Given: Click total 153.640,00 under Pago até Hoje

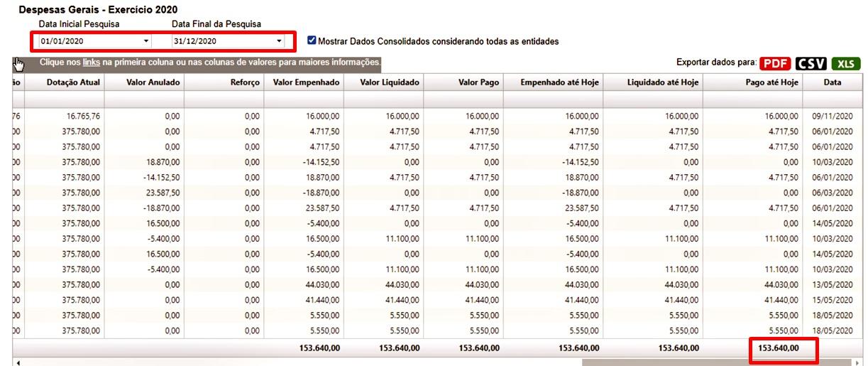Looking at the screenshot, I should 778,348.
